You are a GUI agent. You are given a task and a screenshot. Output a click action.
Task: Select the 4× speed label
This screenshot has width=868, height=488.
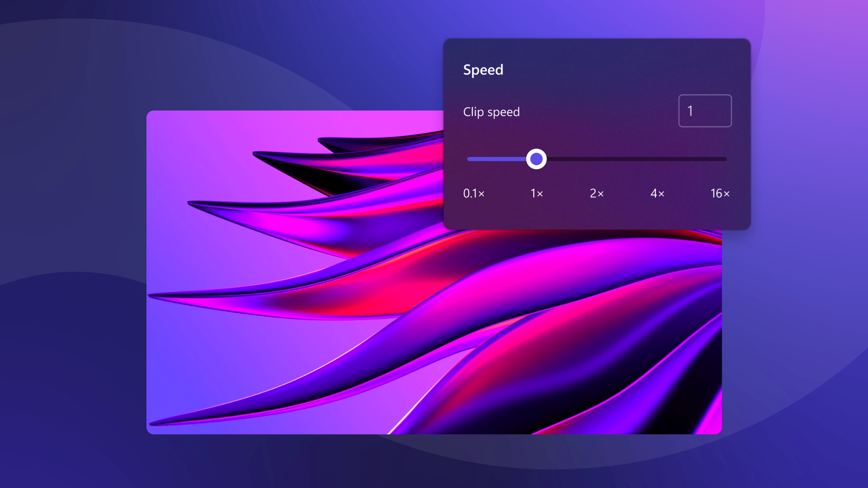point(657,193)
